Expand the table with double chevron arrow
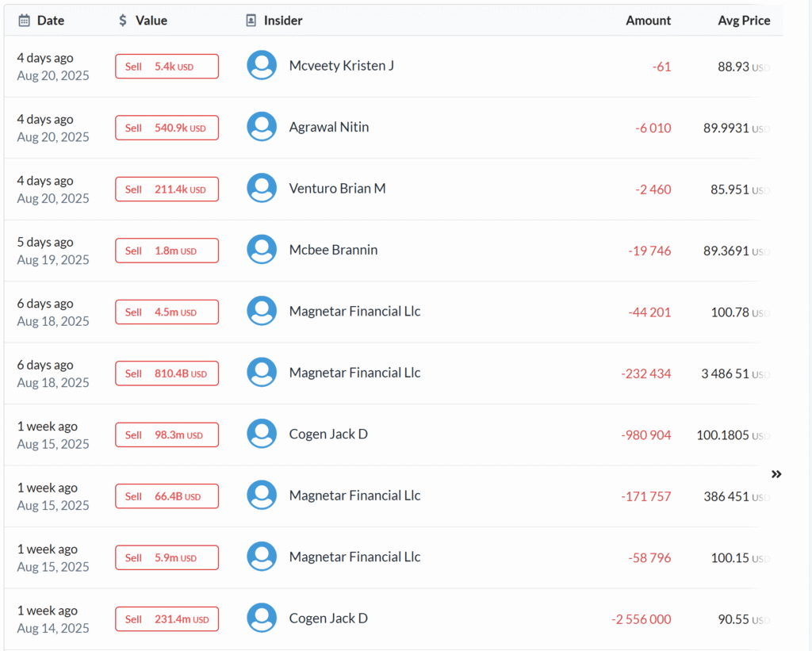 [776, 474]
